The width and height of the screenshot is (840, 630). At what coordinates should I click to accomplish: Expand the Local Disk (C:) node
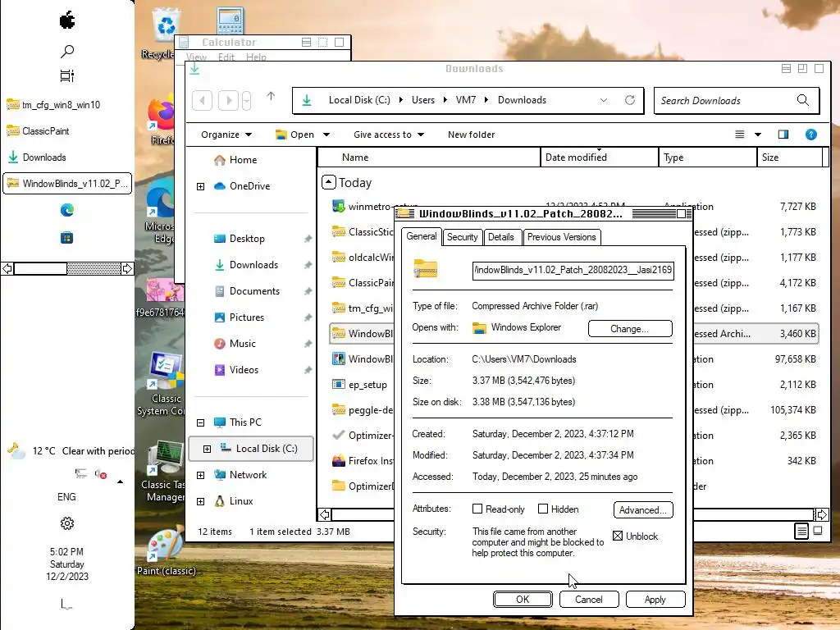click(x=207, y=449)
